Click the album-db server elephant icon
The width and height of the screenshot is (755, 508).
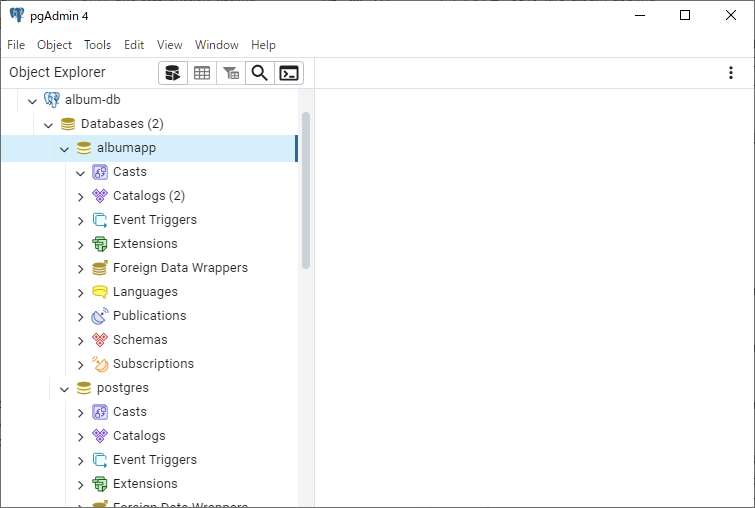click(x=52, y=100)
